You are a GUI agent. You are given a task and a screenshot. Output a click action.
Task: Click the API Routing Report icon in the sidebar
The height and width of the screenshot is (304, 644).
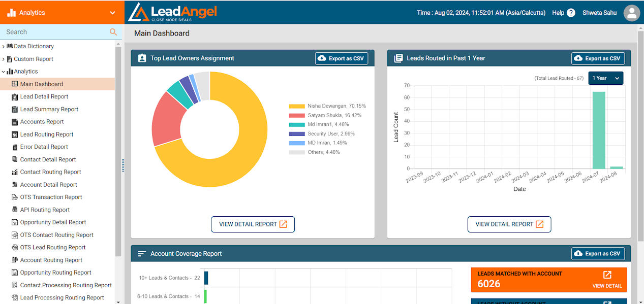(x=15, y=210)
